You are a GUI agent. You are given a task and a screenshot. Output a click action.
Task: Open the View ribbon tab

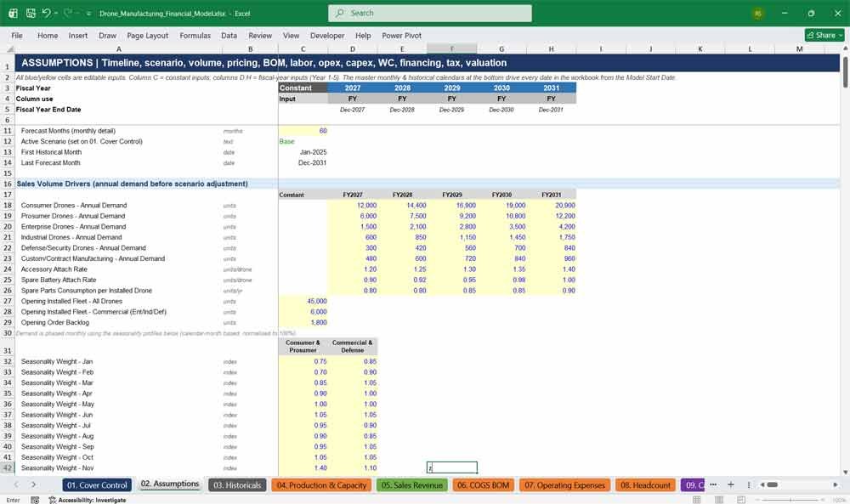[x=291, y=35]
